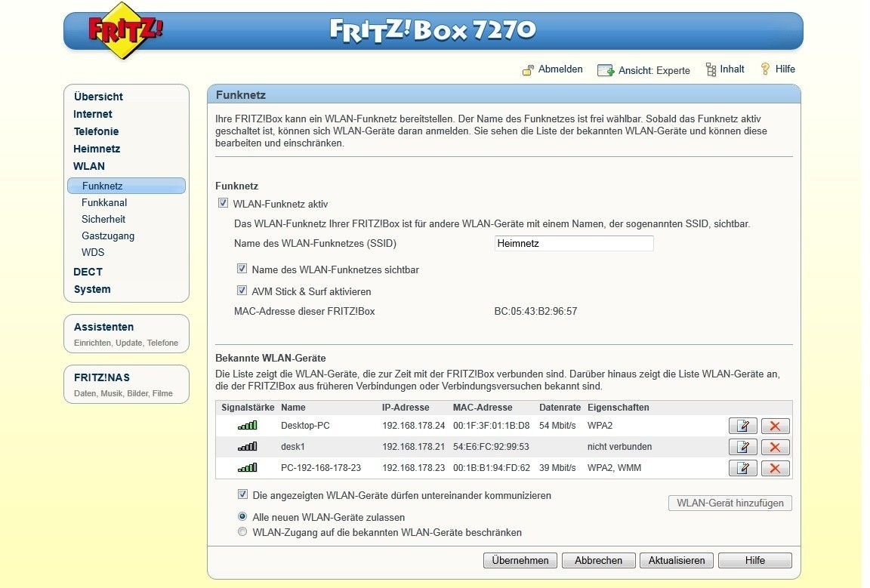
Task: Click MAC address 00:1B:B1:94:FD:62
Action: click(x=492, y=468)
